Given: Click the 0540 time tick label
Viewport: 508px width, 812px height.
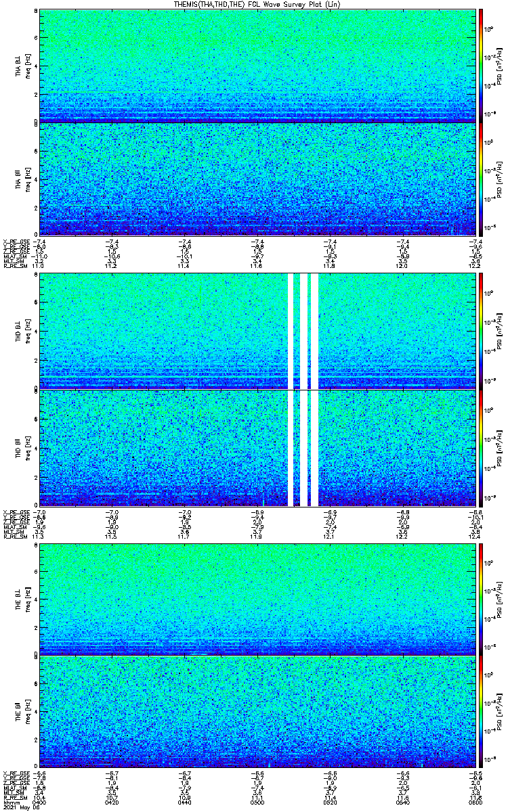Looking at the screenshot, I should coord(402,803).
